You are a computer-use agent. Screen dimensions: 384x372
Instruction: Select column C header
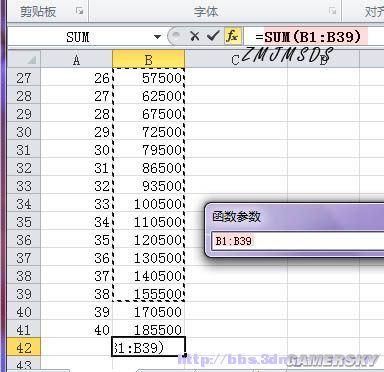[x=236, y=59]
